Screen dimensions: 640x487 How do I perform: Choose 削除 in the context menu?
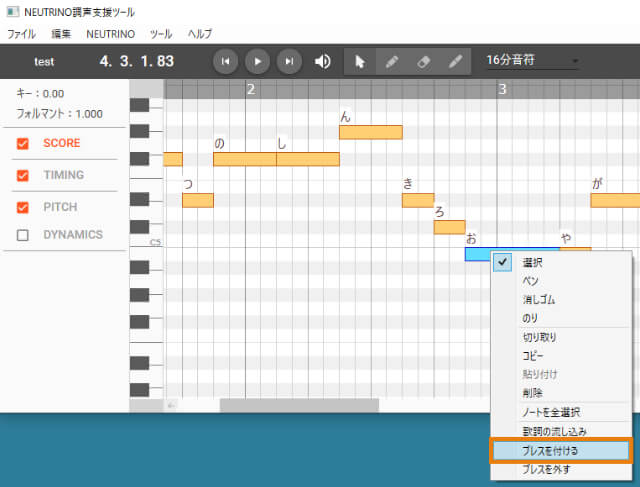point(561,393)
